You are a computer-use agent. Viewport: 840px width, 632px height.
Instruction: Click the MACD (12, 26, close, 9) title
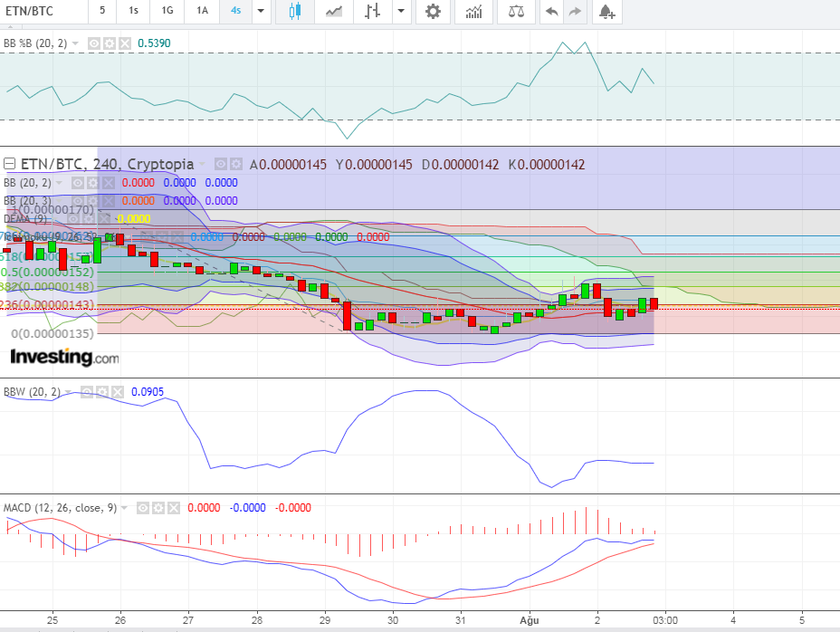60,508
